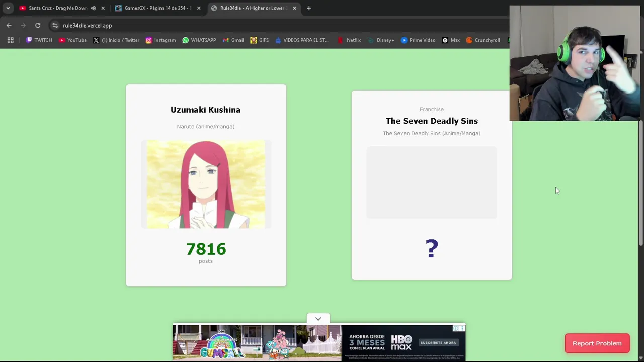Open the apps grid in bookmarks bar

click(x=10, y=40)
